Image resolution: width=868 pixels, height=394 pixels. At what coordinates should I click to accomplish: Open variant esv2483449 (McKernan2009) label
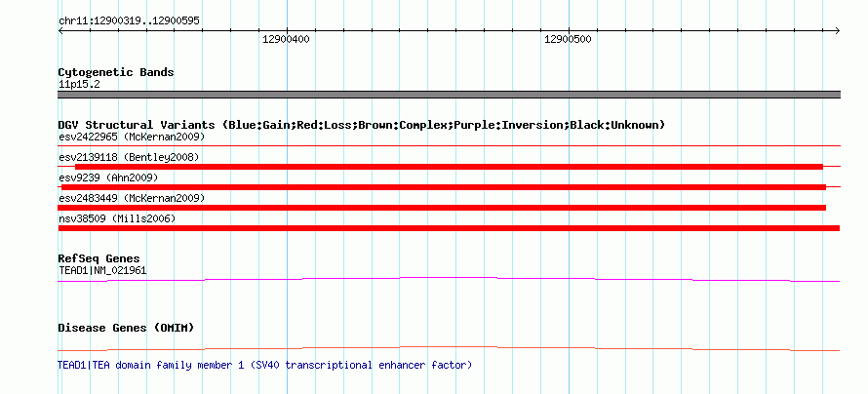132,198
